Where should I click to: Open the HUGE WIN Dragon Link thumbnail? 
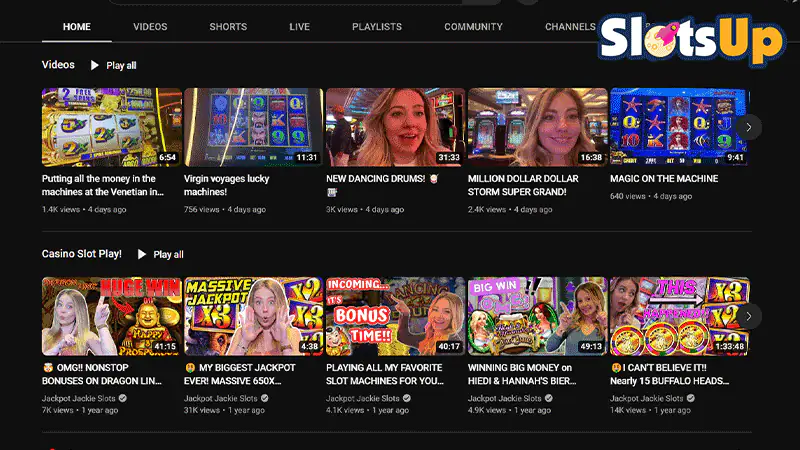112,316
